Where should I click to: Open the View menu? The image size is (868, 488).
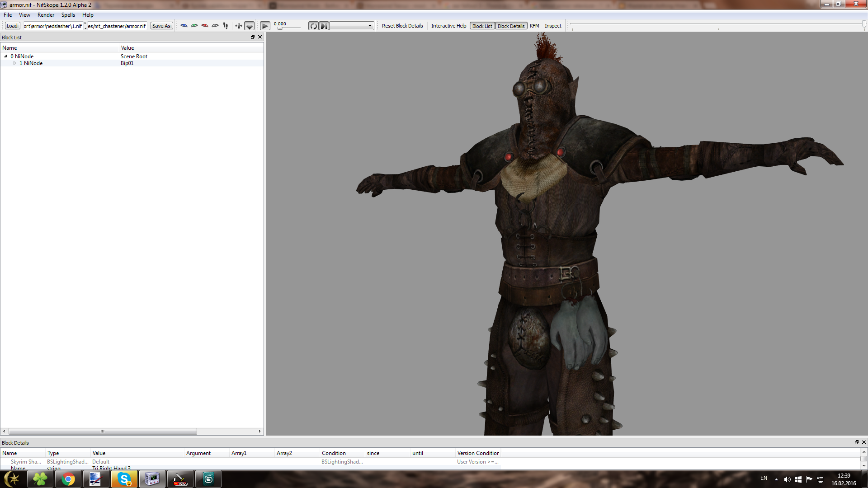pyautogui.click(x=24, y=15)
